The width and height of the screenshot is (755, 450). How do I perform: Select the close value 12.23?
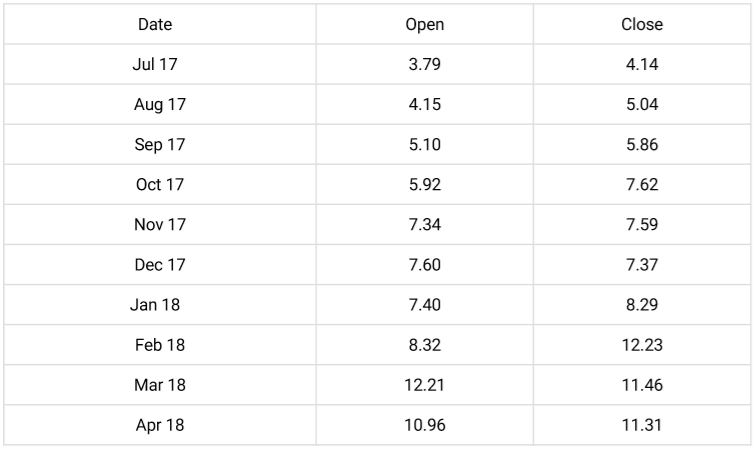point(642,345)
